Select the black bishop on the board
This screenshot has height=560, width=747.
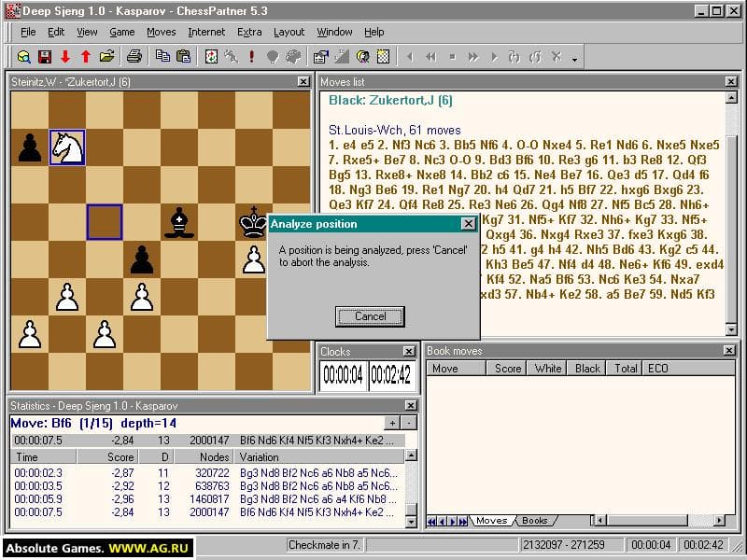[x=179, y=222]
